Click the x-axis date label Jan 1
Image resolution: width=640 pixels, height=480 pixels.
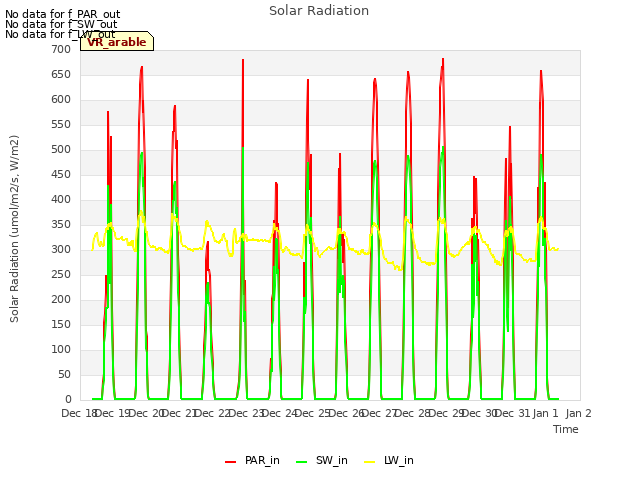pos(545,413)
